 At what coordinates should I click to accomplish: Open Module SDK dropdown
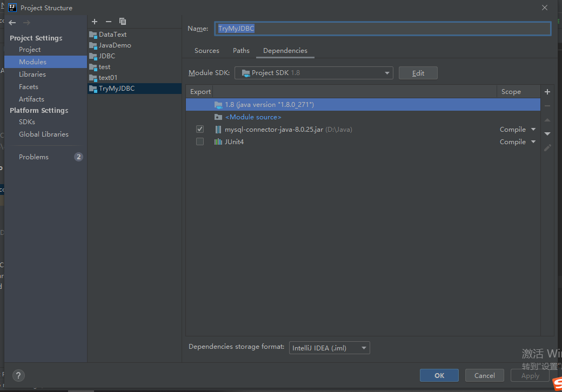[x=313, y=73]
